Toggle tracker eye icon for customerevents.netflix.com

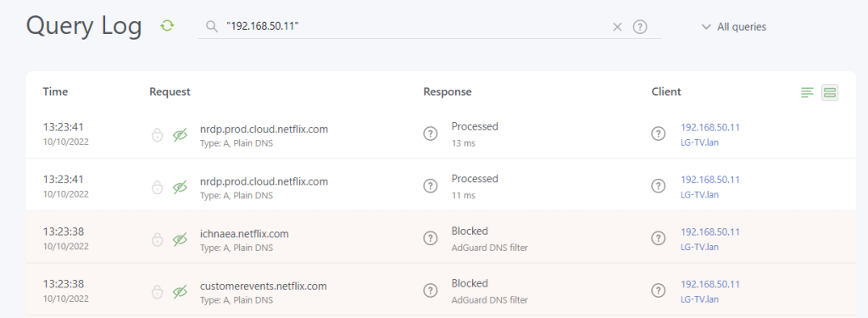[x=180, y=292]
